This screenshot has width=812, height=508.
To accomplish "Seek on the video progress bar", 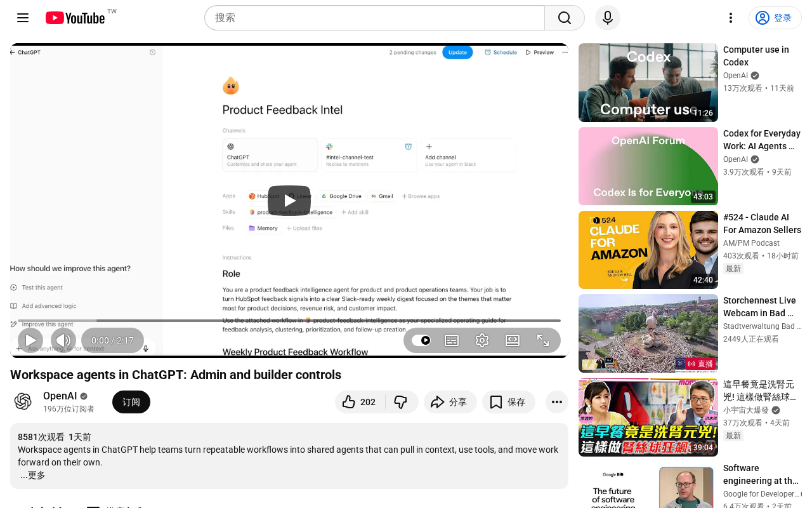I will tap(289, 321).
